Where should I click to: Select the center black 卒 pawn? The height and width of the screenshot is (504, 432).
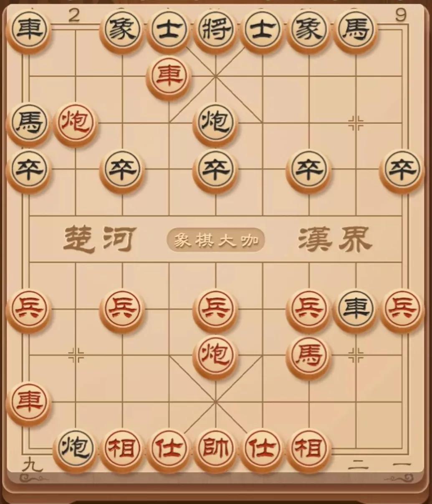[215, 170]
